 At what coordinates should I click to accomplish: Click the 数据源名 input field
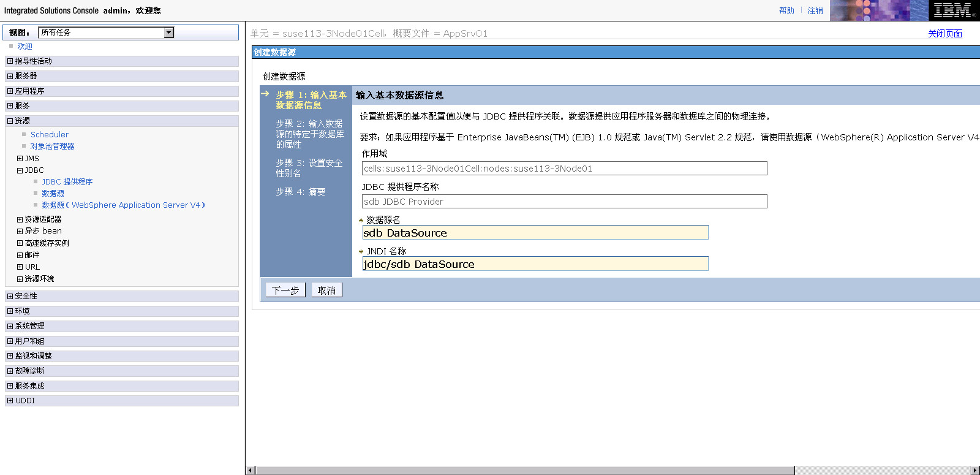pos(535,233)
